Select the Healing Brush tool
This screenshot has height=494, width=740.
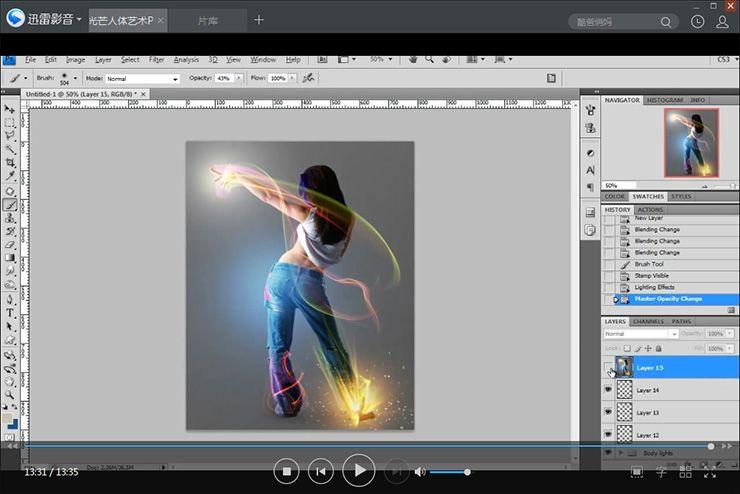[9, 191]
